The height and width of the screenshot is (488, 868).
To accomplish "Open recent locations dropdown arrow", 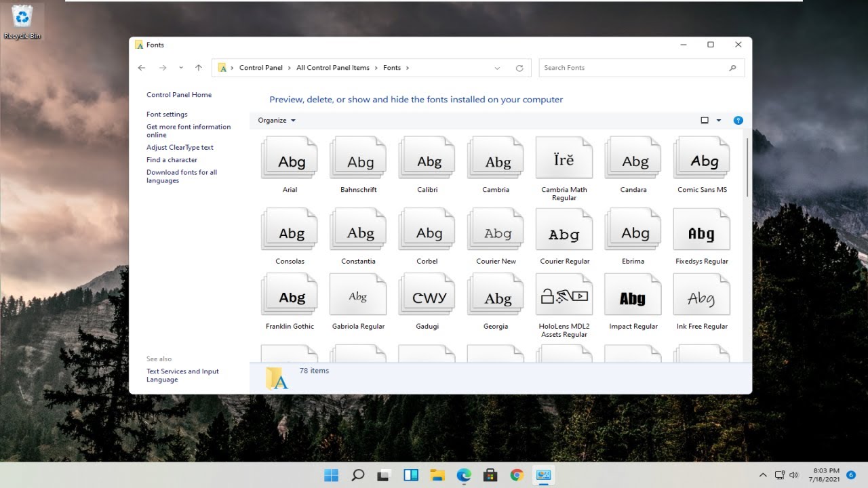I will pos(181,68).
